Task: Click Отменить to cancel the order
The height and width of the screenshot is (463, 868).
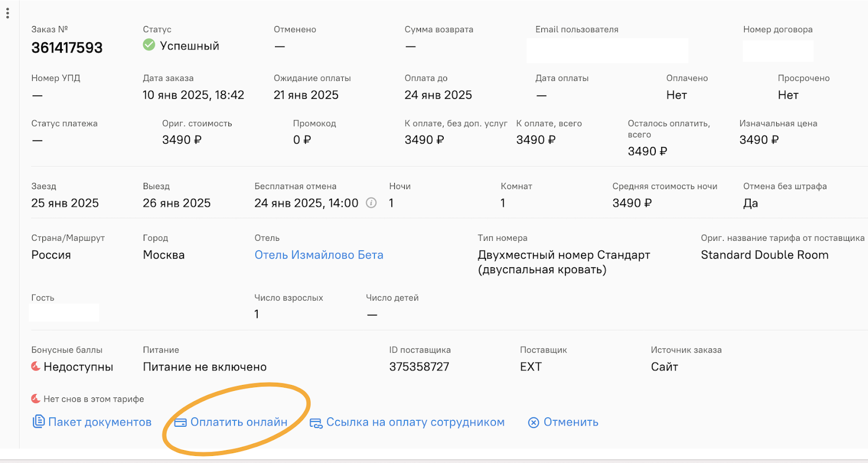Action: coord(571,422)
